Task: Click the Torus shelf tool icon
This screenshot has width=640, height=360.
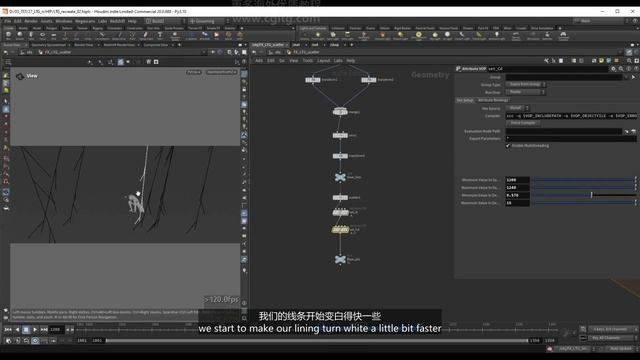Action: coord(42,36)
